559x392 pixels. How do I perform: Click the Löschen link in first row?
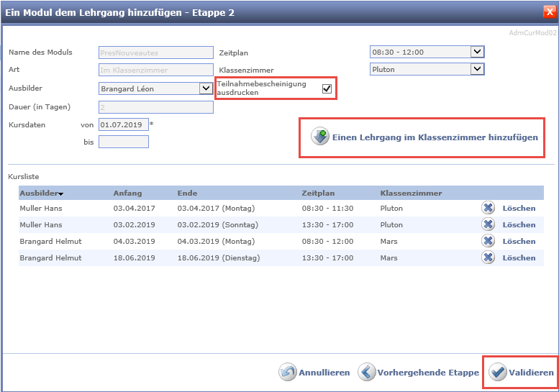(x=519, y=208)
